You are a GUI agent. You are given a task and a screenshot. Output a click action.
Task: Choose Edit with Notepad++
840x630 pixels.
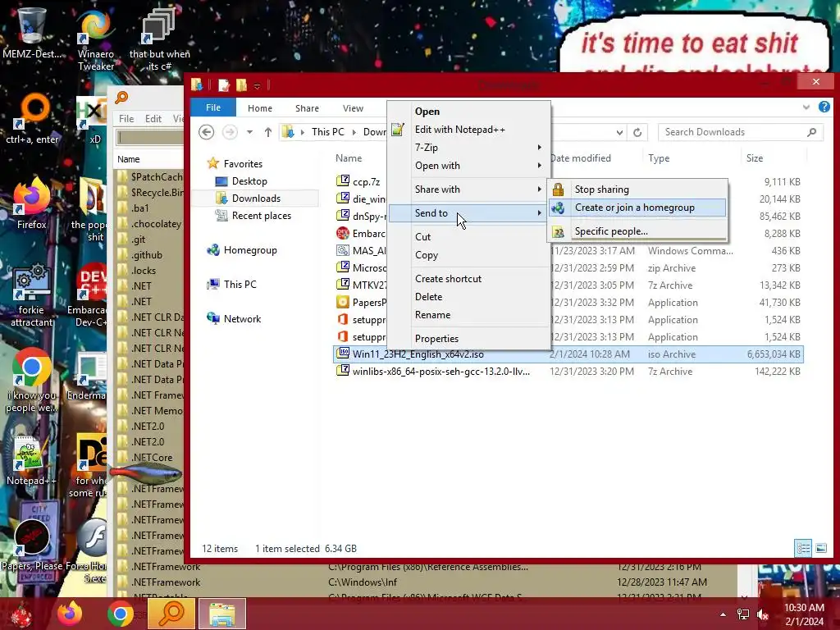(468, 129)
